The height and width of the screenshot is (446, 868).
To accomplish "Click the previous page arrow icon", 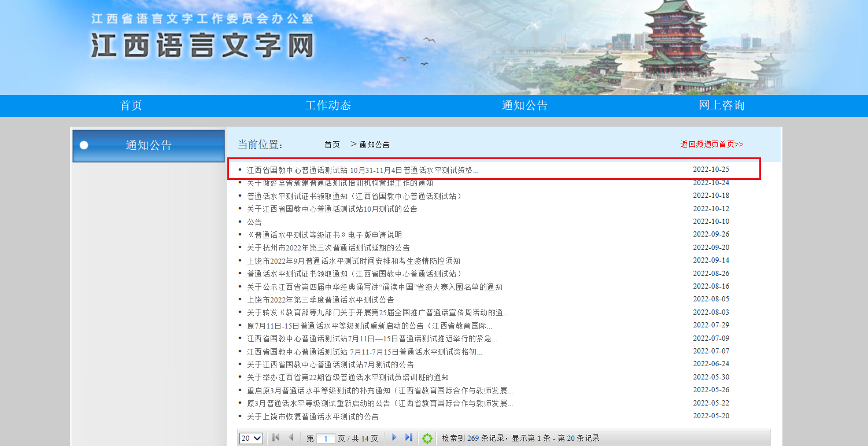I will pyautogui.click(x=291, y=438).
